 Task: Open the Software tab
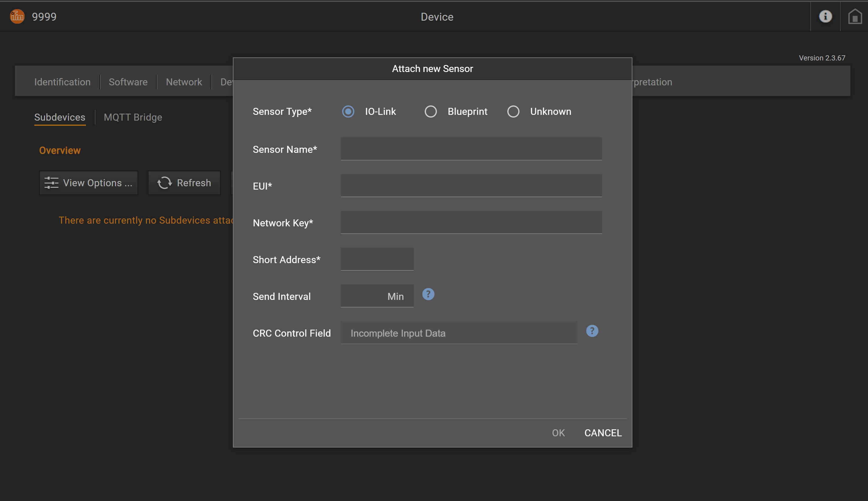(128, 82)
